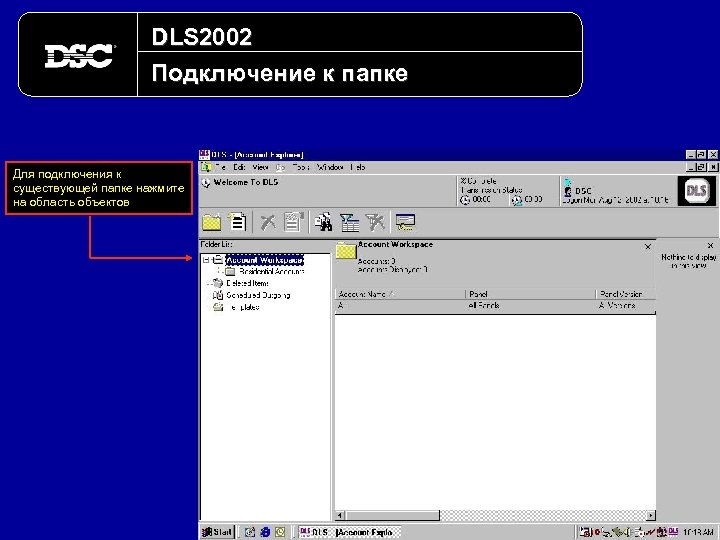
Task: Open the Edit menu
Action: click(239, 167)
